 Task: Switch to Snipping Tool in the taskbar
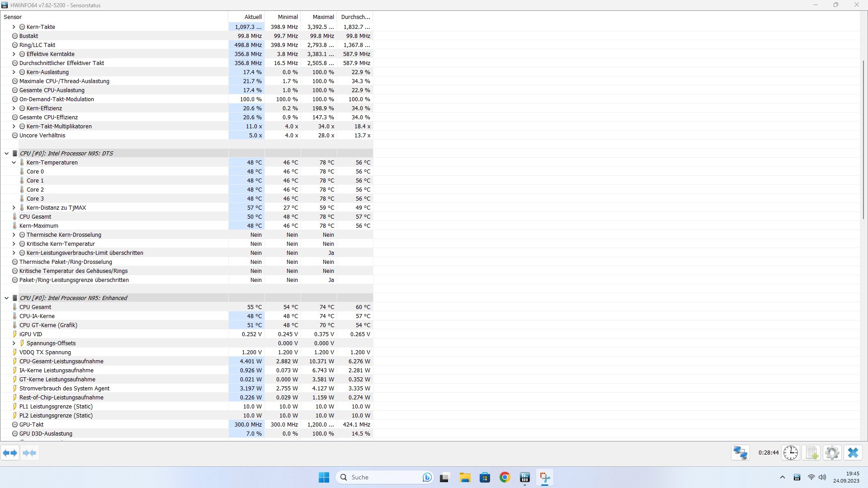(x=545, y=477)
